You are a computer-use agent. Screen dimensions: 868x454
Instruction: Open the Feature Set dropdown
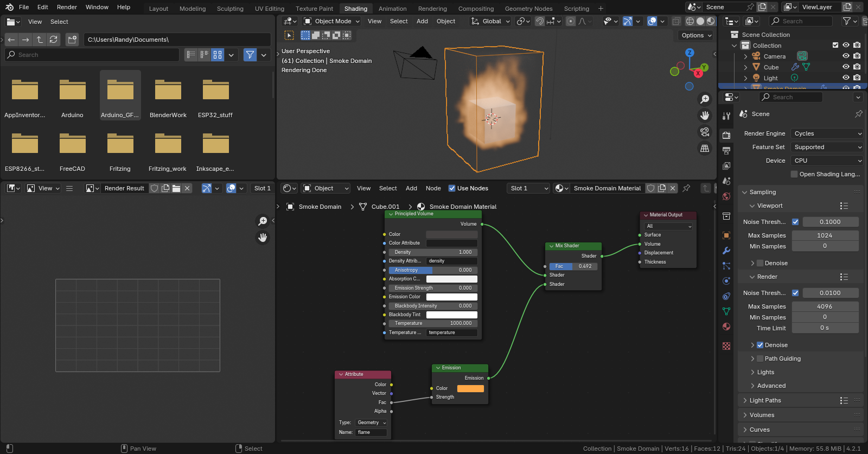tap(827, 147)
